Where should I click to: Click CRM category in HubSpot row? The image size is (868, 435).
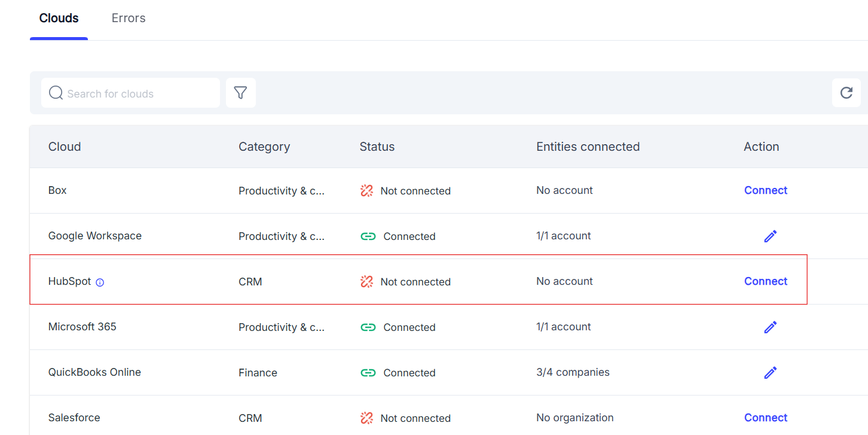pos(250,282)
